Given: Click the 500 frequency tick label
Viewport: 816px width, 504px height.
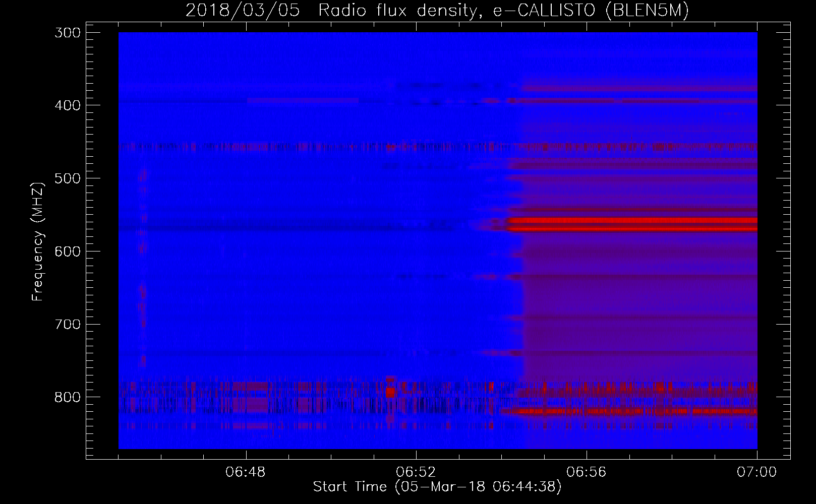Looking at the screenshot, I should click(x=67, y=178).
